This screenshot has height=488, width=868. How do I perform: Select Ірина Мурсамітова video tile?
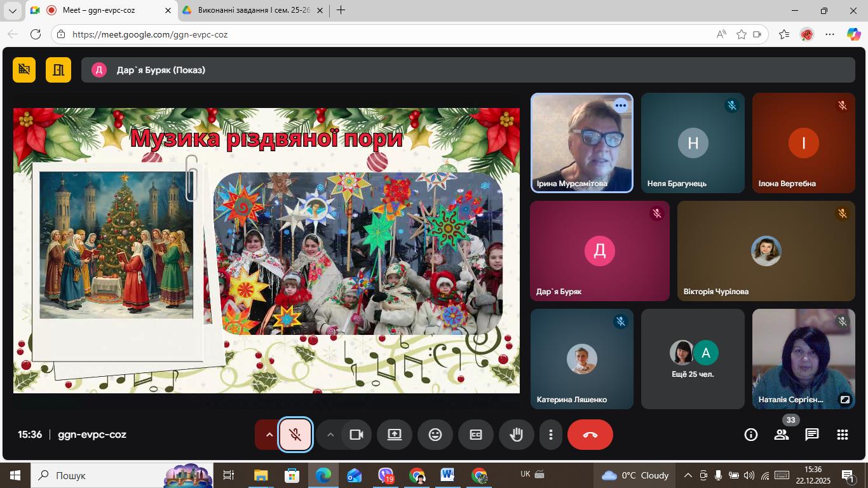pos(581,143)
